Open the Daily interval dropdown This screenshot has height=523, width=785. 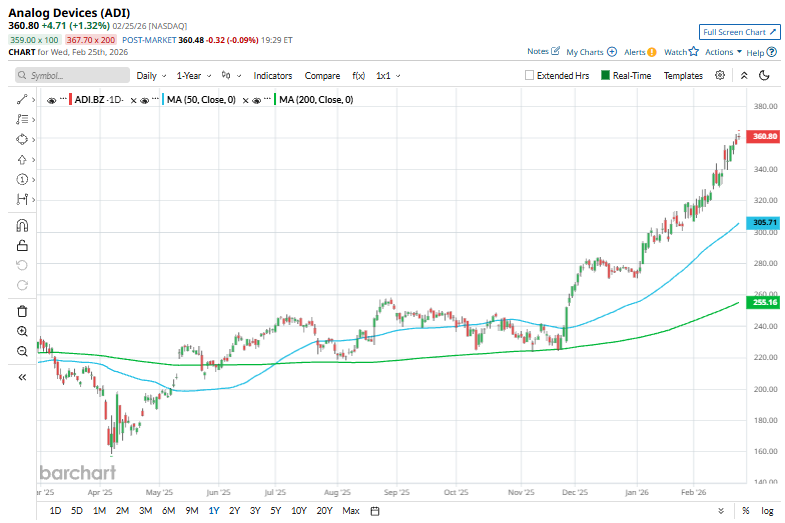(x=150, y=75)
